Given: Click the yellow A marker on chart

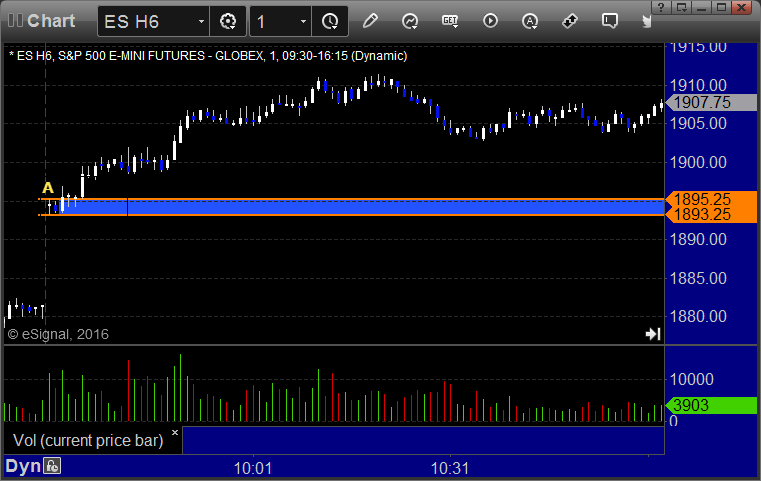Looking at the screenshot, I should [x=48, y=188].
